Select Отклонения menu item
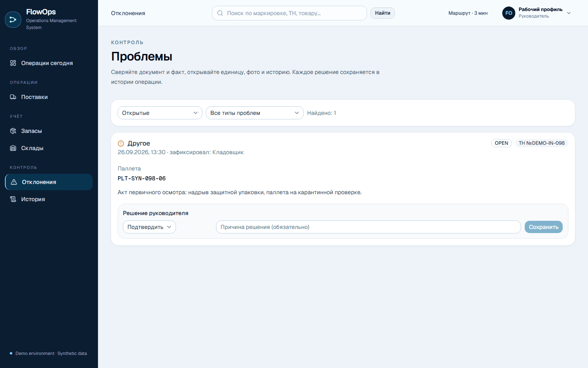 click(49, 182)
